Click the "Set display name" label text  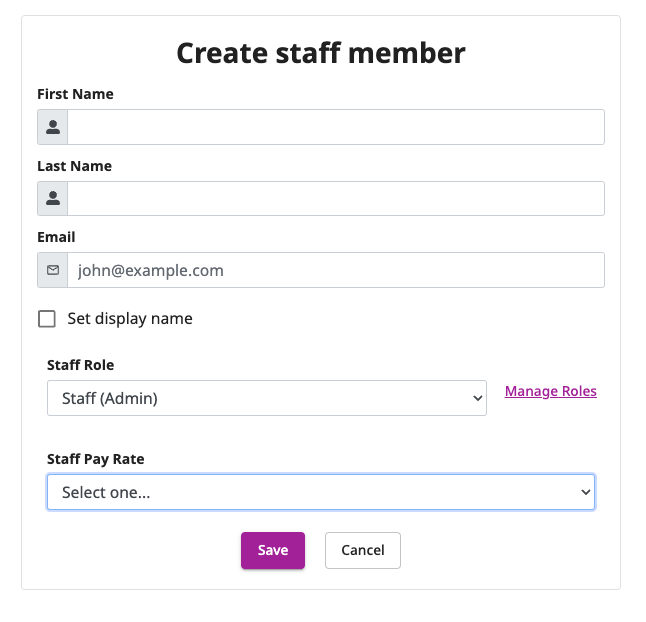click(130, 319)
